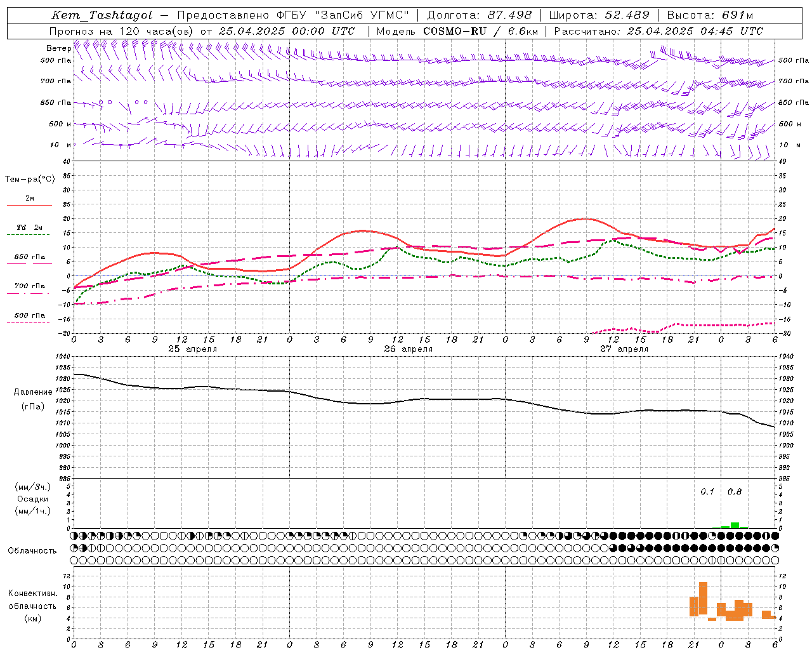Click the provider text "ЗапСиб УГМС"
This screenshot has height=650, width=812.
click(362, 15)
